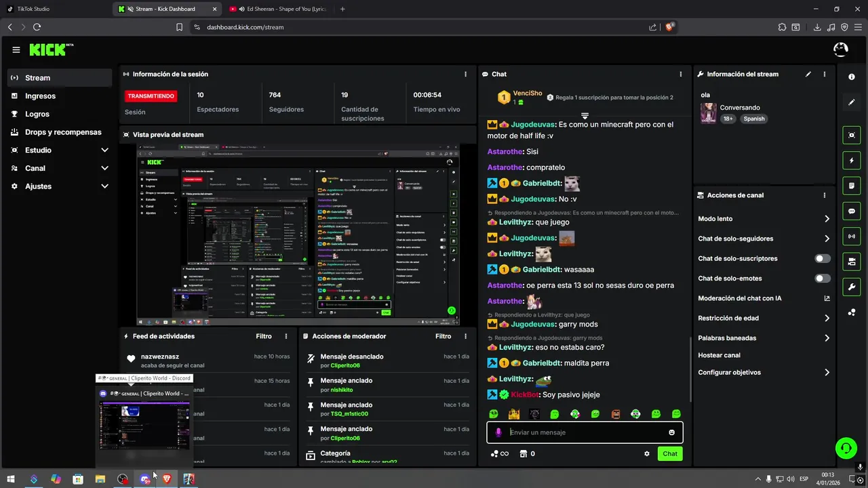Image resolution: width=868 pixels, height=488 pixels.
Task: Click the pencil icon in right sidebar
Action: point(852,102)
